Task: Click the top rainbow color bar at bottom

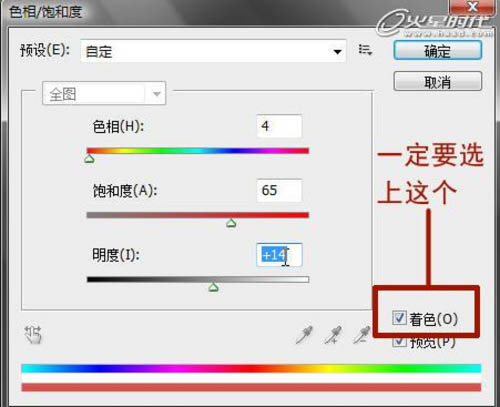Action: pyautogui.click(x=251, y=368)
